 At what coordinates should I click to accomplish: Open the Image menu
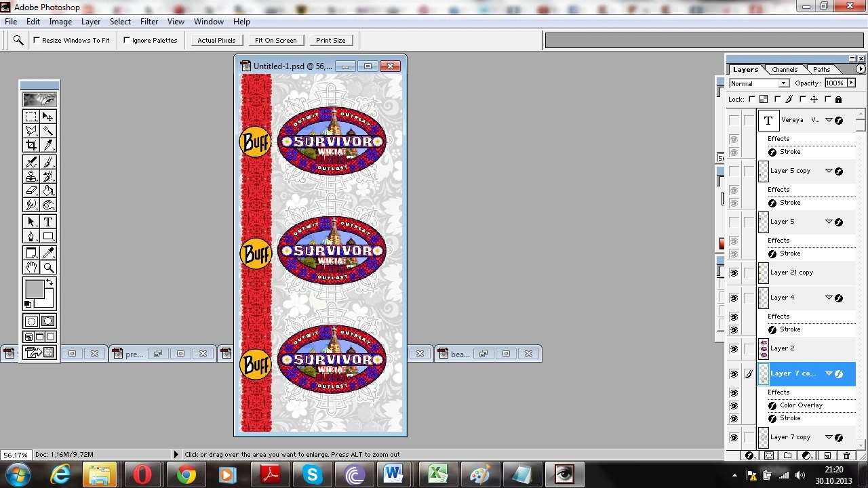60,22
